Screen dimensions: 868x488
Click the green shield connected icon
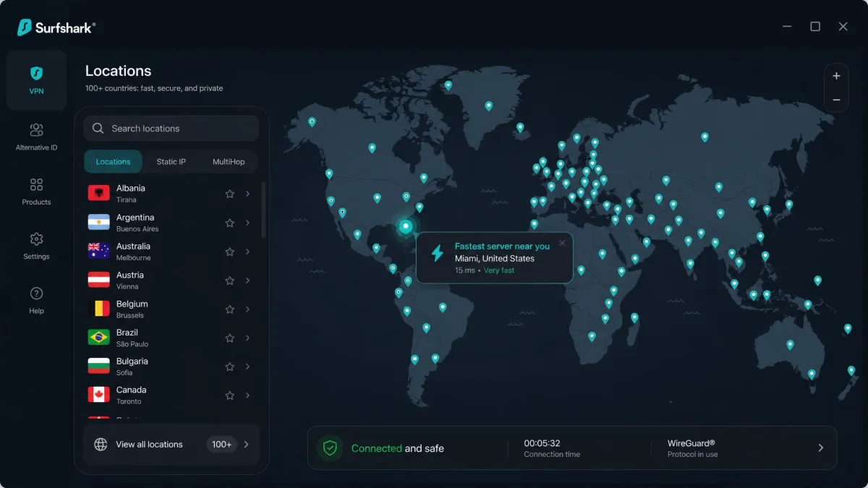330,448
